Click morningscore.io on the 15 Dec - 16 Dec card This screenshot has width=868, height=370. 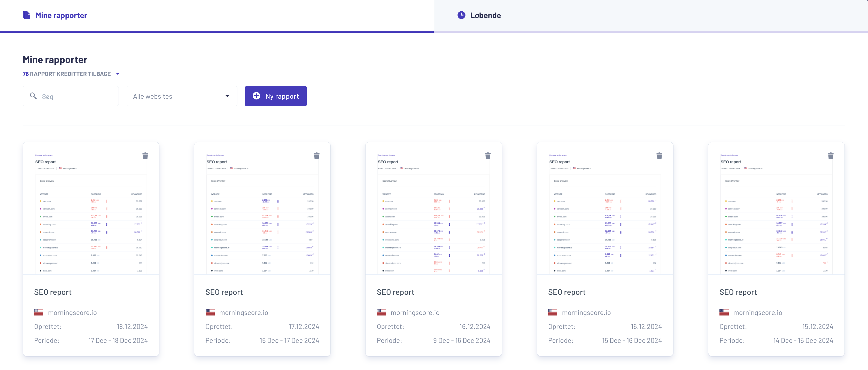tap(587, 313)
